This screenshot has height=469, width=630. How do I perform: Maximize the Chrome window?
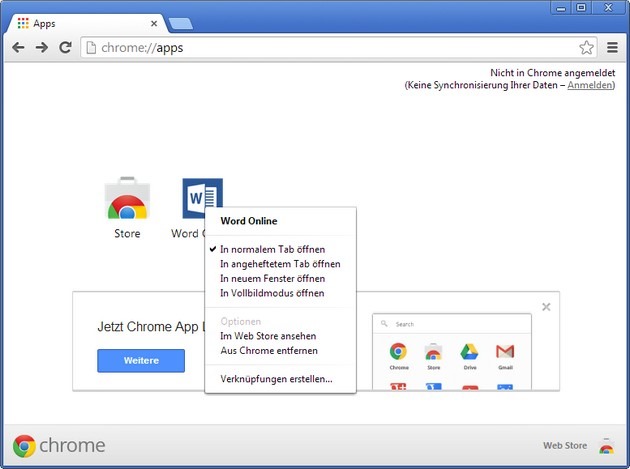pyautogui.click(x=581, y=8)
